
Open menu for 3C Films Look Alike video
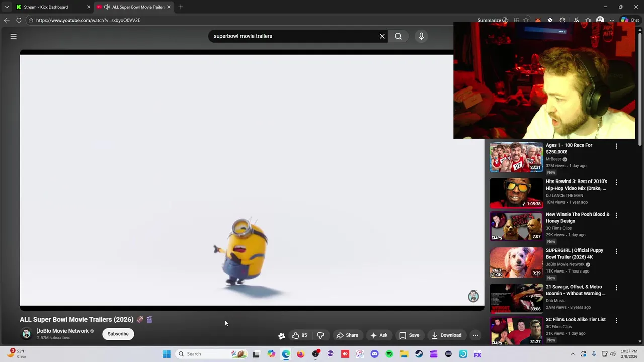616,320
